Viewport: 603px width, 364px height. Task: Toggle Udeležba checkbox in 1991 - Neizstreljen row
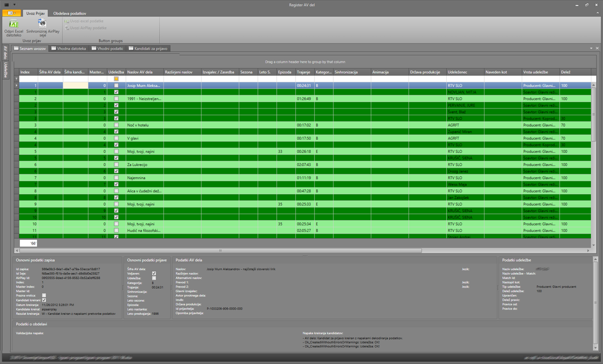click(x=116, y=98)
